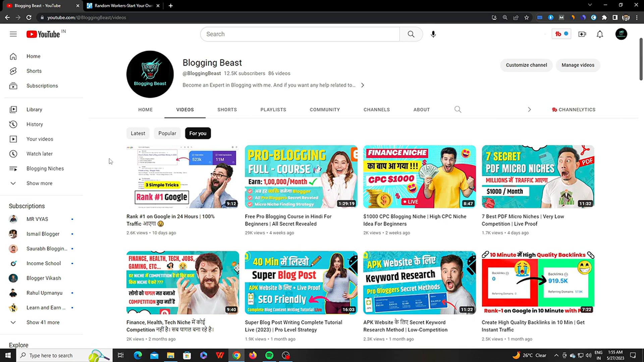The image size is (644, 362).
Task: Open the CHANNELYTICS tab
Action: click(574, 110)
